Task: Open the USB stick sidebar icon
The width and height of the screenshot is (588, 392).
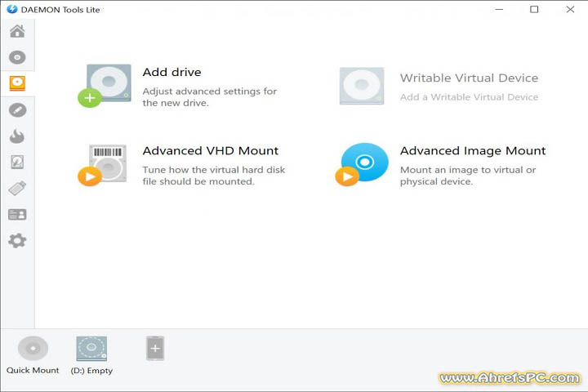Action: click(17, 189)
